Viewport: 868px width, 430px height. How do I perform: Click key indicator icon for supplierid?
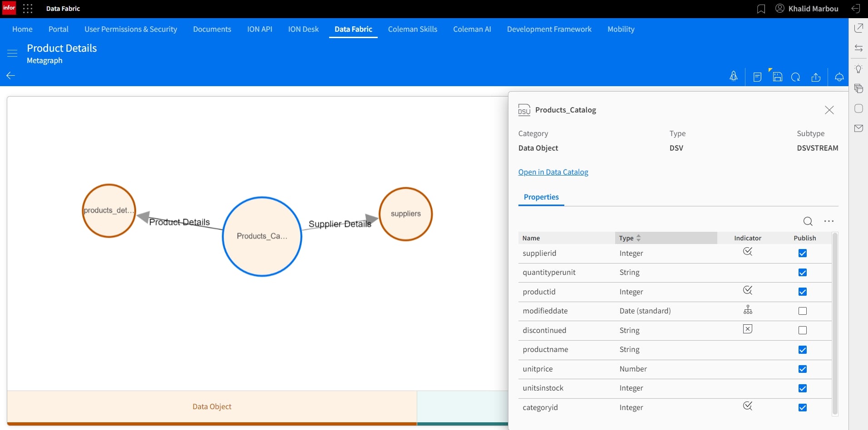748,251
